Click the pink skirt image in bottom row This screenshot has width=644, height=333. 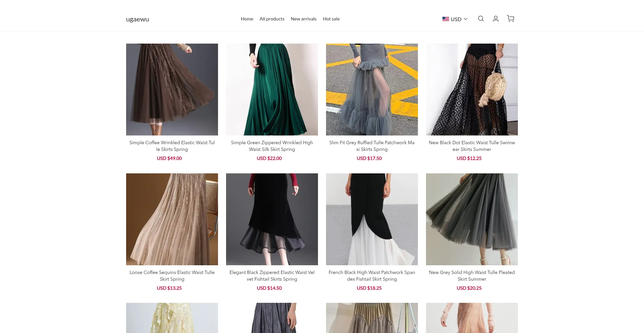tap(472, 318)
